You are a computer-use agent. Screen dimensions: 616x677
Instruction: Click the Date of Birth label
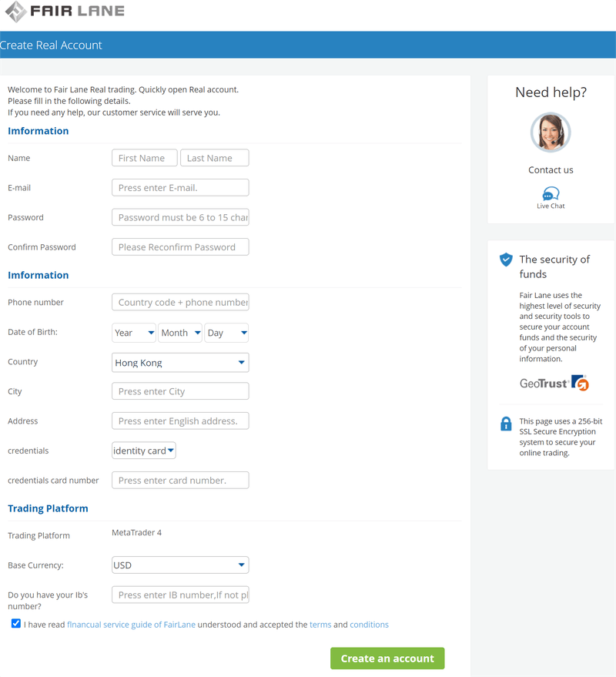[x=33, y=332]
